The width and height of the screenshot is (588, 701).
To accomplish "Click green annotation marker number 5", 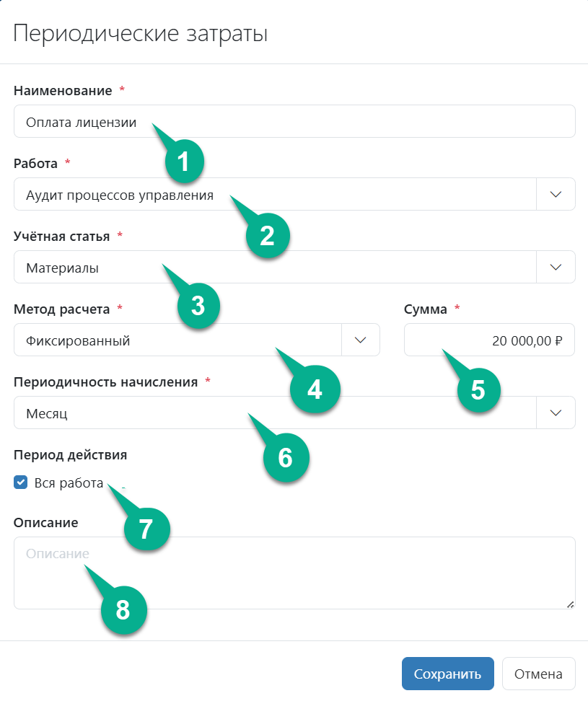I will pos(478,390).
